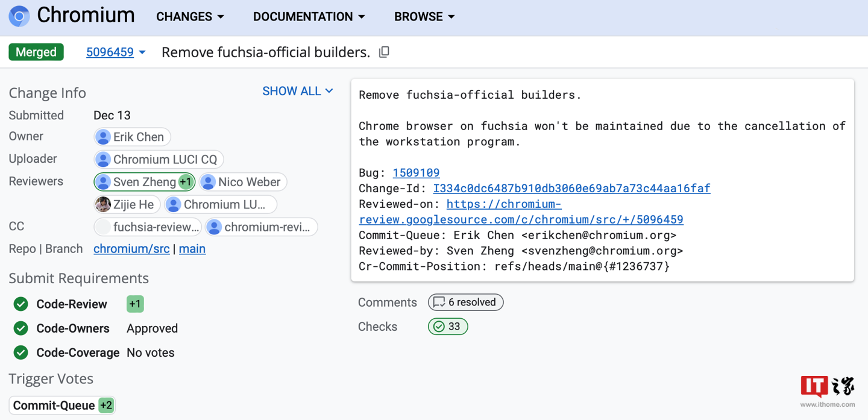
Task: Click the Code-Owners green check icon
Action: click(21, 328)
